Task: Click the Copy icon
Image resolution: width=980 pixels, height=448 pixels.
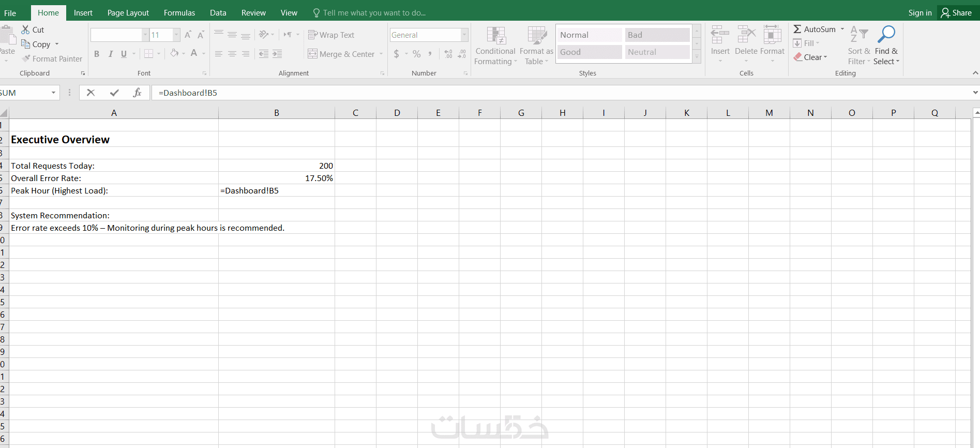Action: [25, 44]
